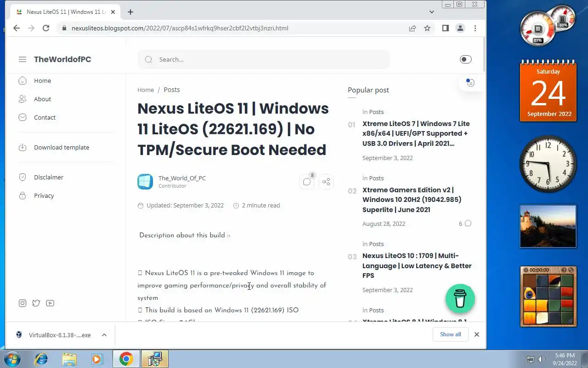The height and width of the screenshot is (368, 588).
Task: Bookmark this page with star icon
Action: (x=427, y=28)
